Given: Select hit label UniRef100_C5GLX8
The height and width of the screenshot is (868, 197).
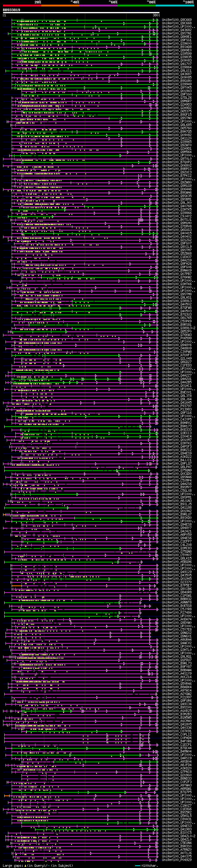Looking at the screenshot, I should [177, 491].
